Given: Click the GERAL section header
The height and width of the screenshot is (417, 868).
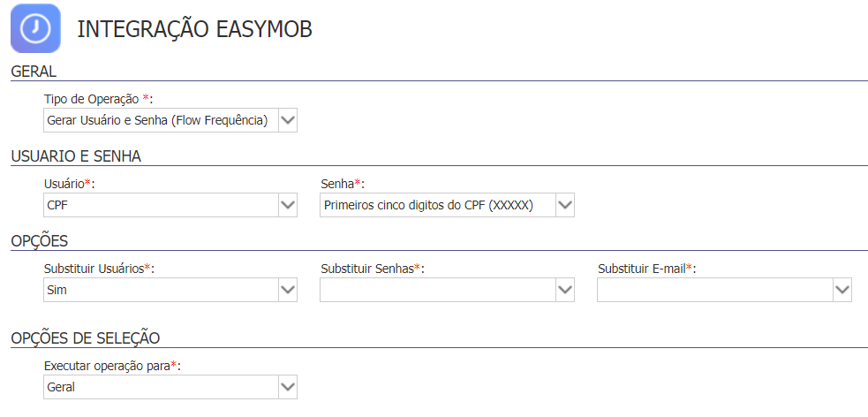Looking at the screenshot, I should [34, 72].
